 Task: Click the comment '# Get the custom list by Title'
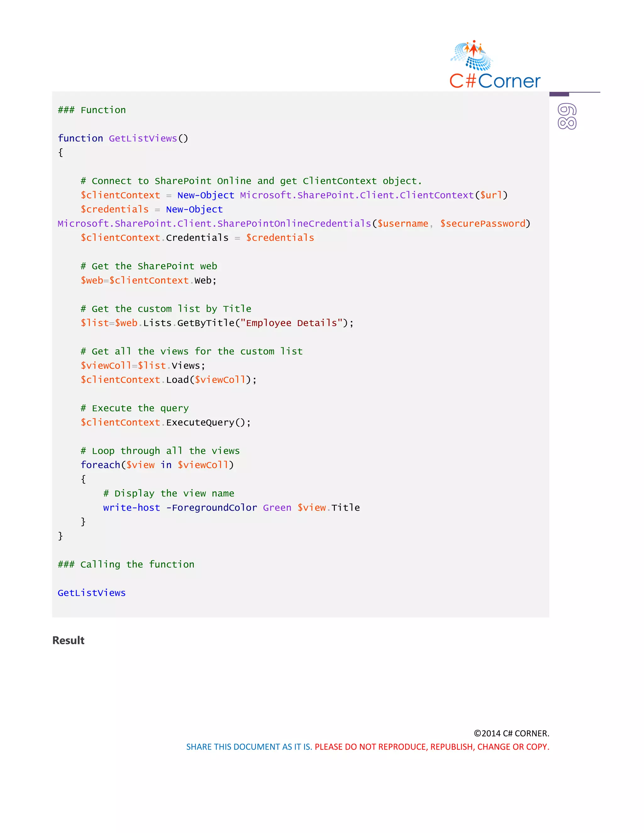(166, 309)
